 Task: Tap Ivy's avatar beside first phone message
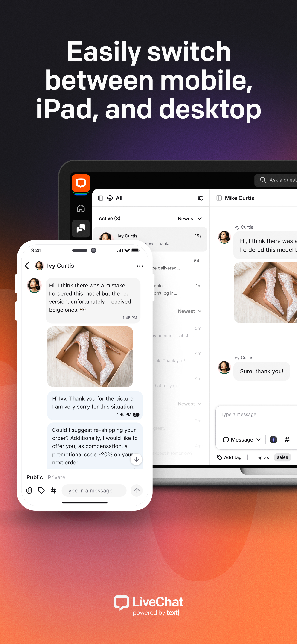pyautogui.click(x=34, y=285)
